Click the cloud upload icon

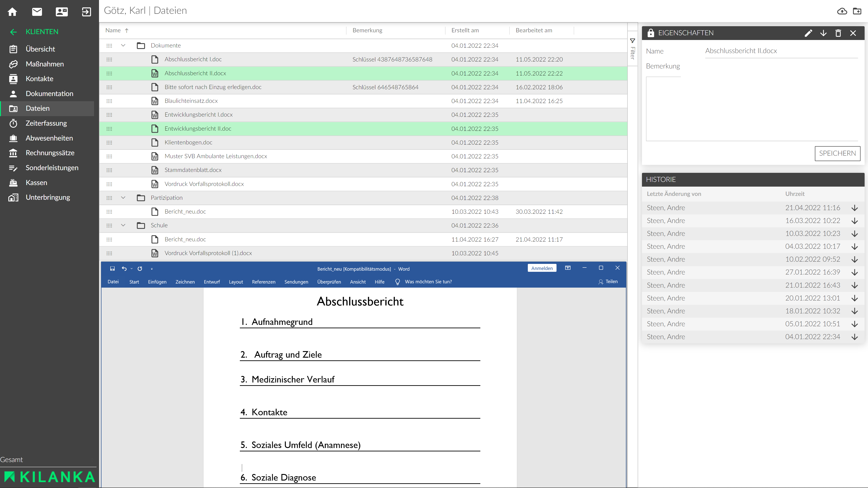click(842, 11)
